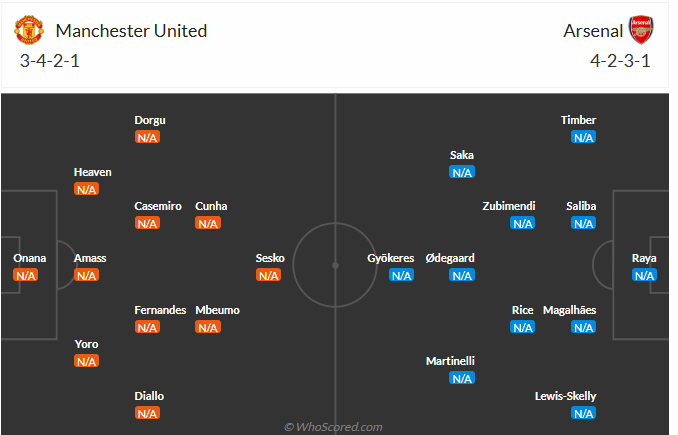Viewport: 678px width, 435px height.
Task: Select the 4-2-3-1 formation text
Action: click(620, 60)
